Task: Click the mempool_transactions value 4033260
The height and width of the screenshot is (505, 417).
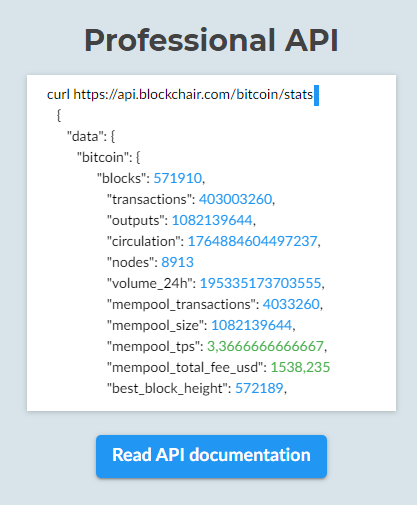Action: [x=291, y=304]
